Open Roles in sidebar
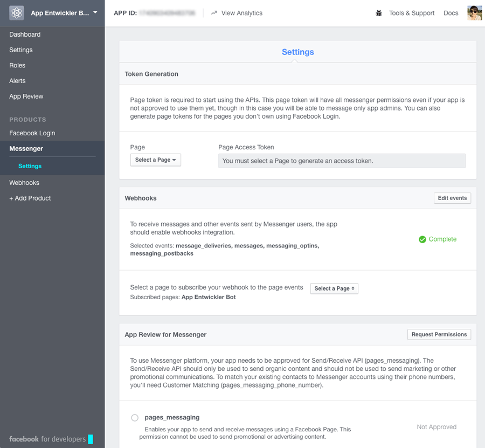485x448 pixels. point(17,65)
